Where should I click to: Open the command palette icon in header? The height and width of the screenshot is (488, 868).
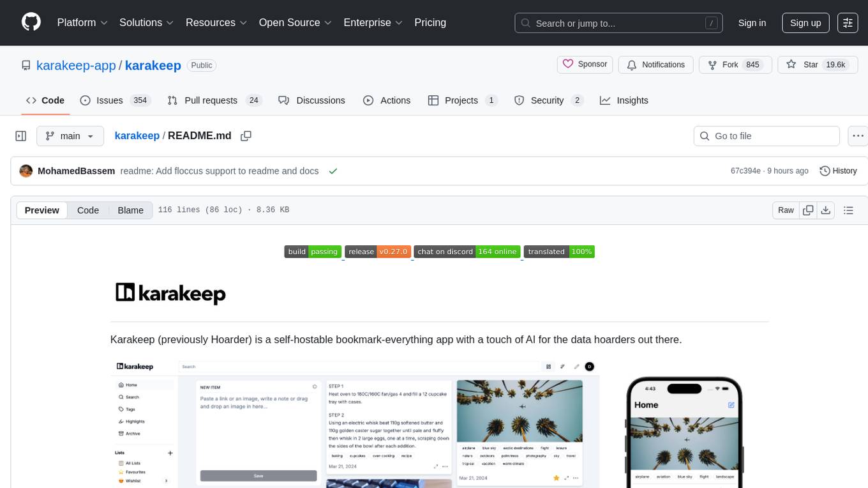(x=848, y=22)
